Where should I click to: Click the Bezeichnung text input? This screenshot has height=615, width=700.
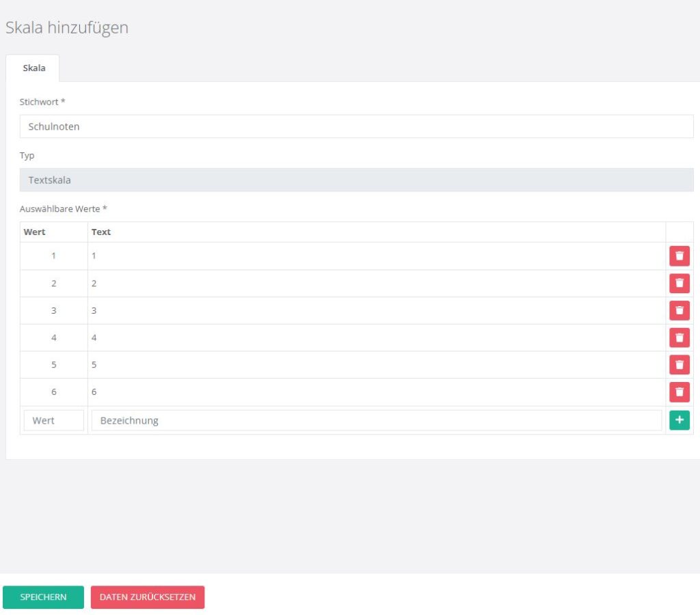[376, 420]
